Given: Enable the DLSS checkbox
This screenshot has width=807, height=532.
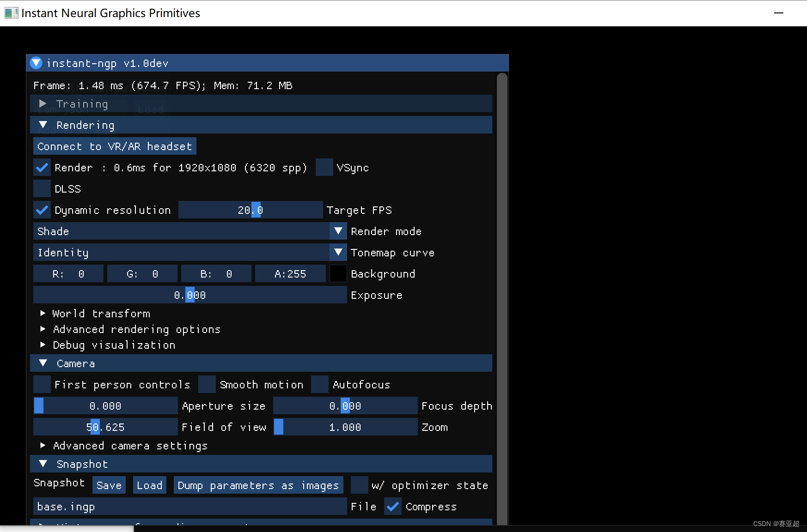Looking at the screenshot, I should tap(42, 188).
